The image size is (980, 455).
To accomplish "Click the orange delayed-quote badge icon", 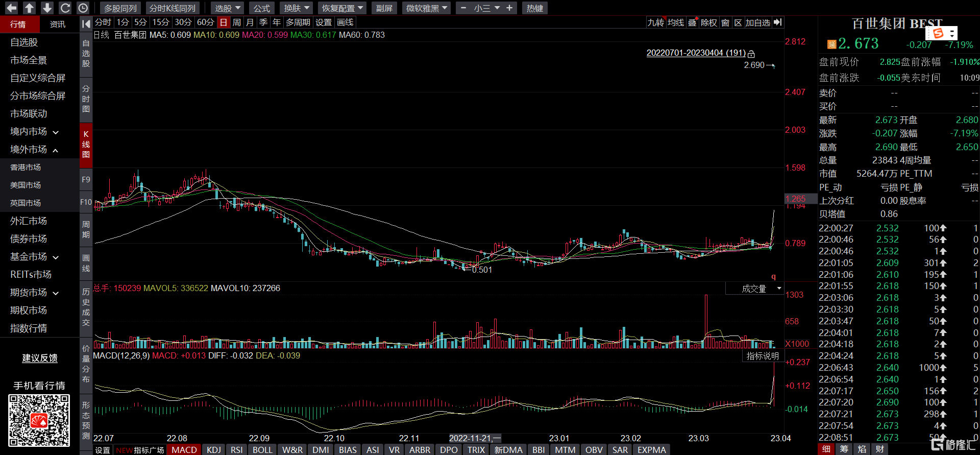I will [832, 44].
